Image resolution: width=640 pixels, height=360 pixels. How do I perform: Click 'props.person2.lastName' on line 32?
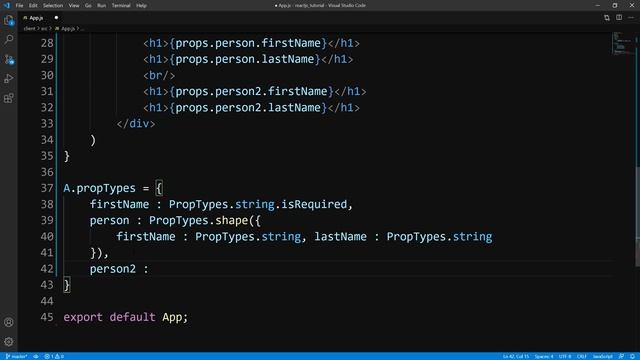(248, 107)
